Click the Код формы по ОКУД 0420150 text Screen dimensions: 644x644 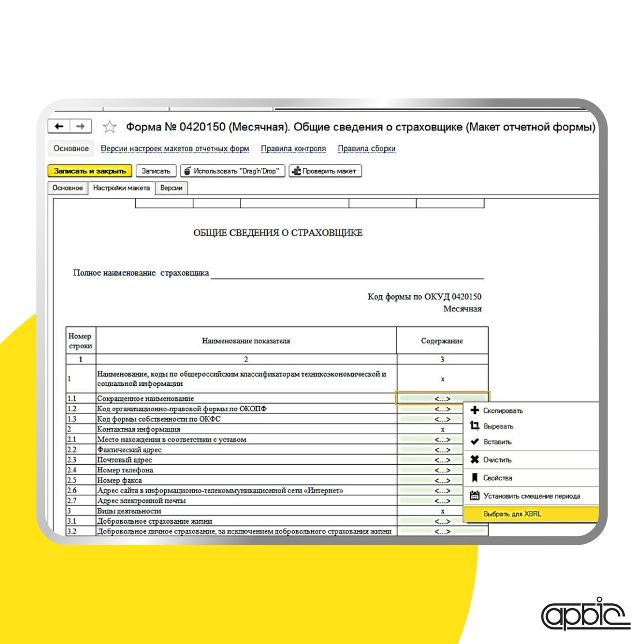[425, 296]
